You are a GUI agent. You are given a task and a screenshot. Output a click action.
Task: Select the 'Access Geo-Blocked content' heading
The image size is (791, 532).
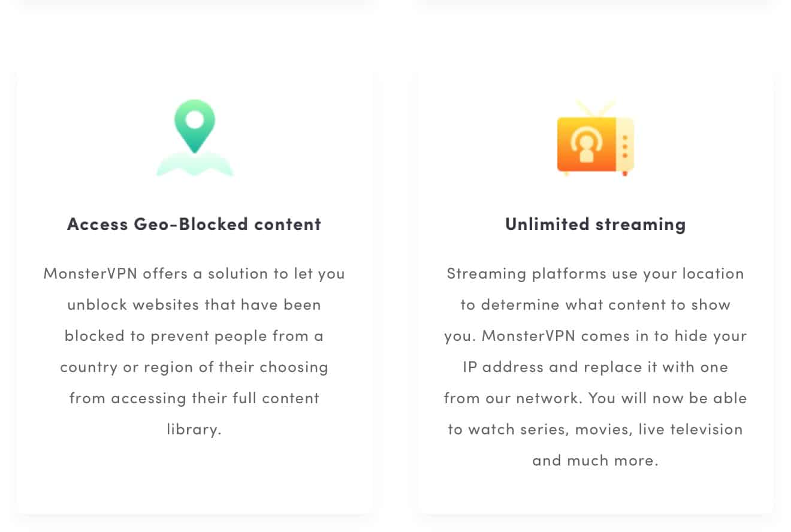tap(194, 224)
